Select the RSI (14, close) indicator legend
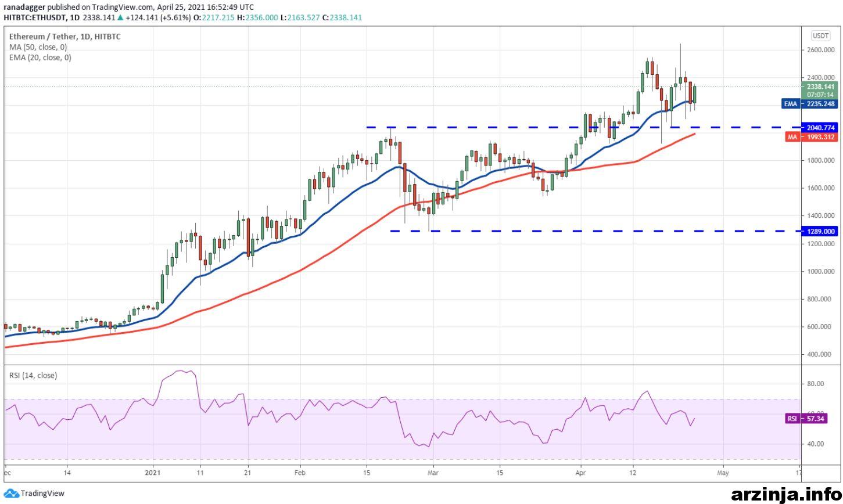The height and width of the screenshot is (504, 843). 33,376
